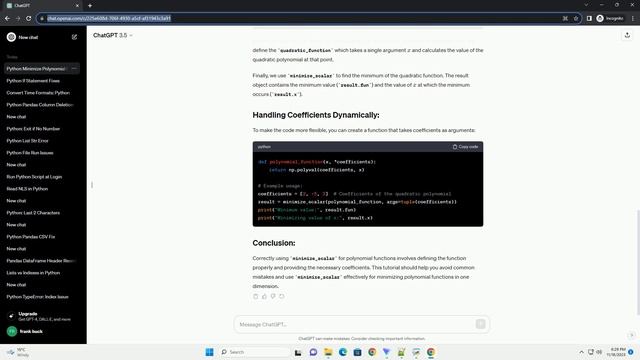This screenshot has width=640, height=360.
Task: Go back with the browser back arrow
Action: [7, 18]
